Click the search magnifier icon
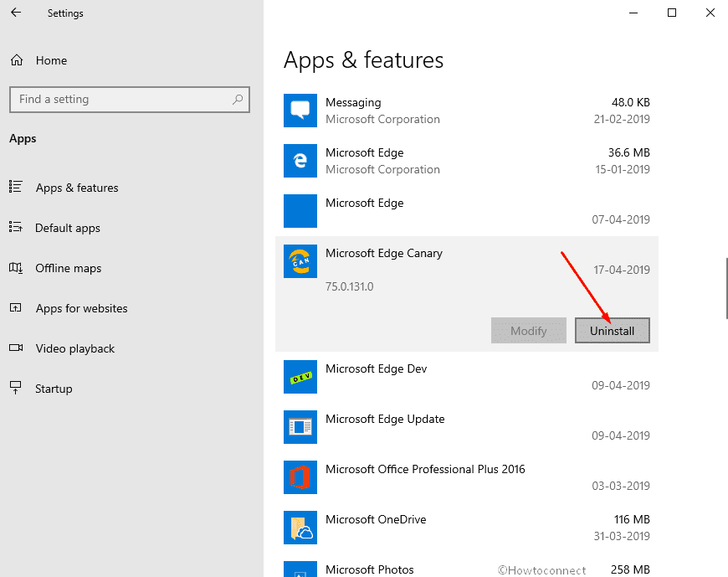This screenshot has height=577, width=728. coord(238,99)
